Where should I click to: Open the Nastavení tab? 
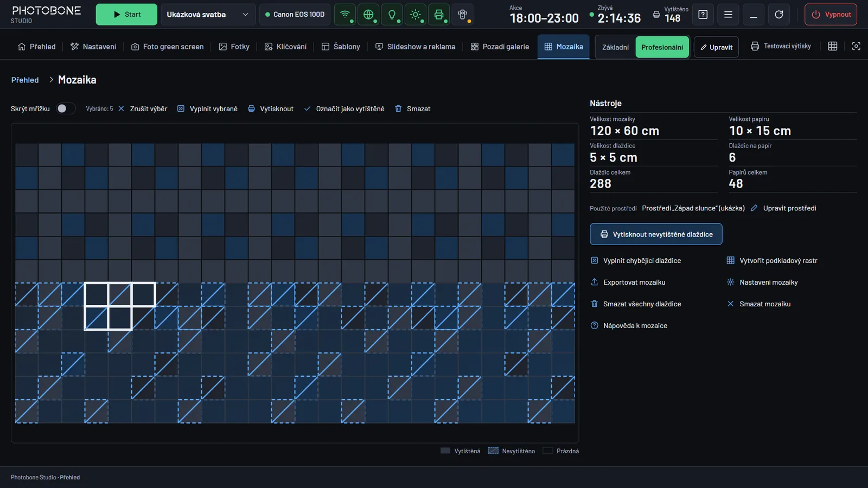coord(93,47)
